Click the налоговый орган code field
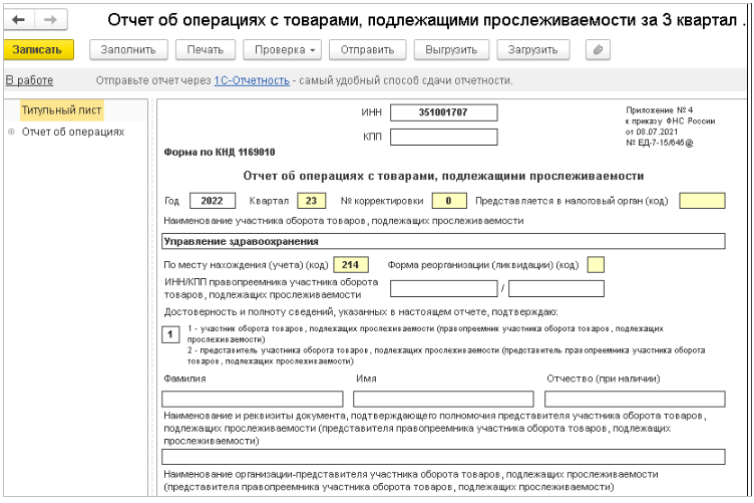754x503 pixels. click(x=701, y=200)
